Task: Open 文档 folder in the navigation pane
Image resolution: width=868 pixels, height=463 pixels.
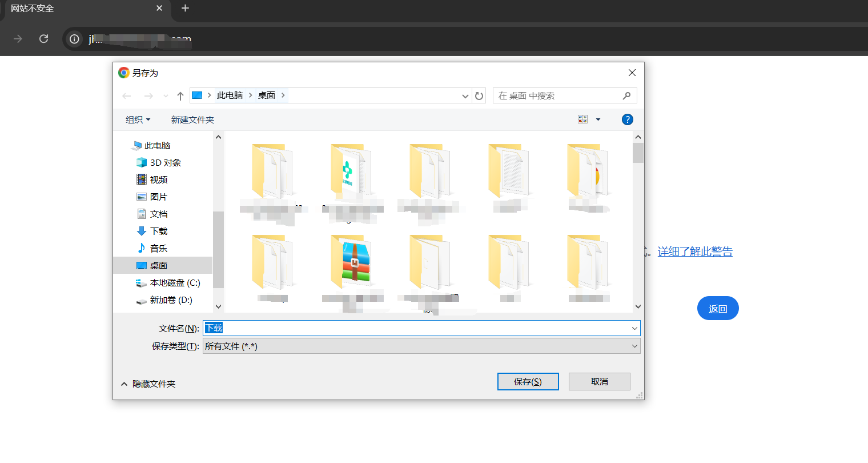Action: pos(152,214)
